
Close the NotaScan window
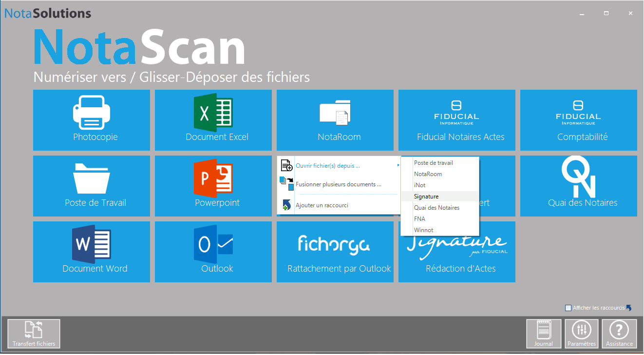[x=631, y=13]
